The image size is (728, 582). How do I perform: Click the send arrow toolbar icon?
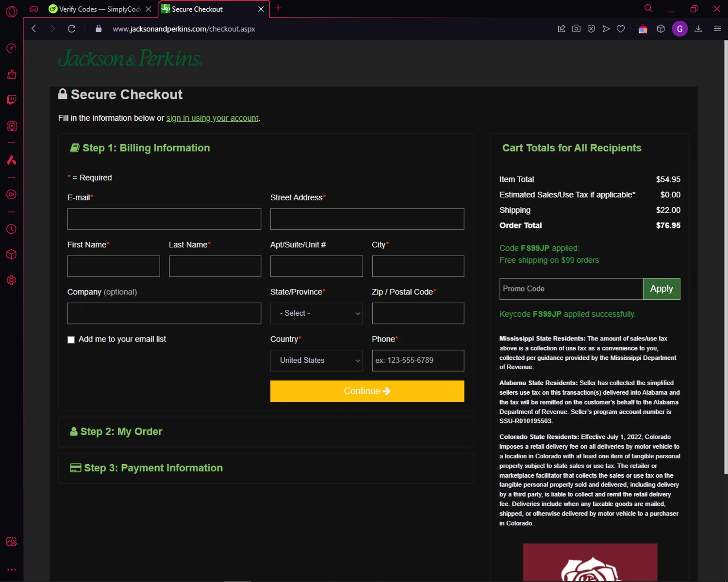coord(606,29)
